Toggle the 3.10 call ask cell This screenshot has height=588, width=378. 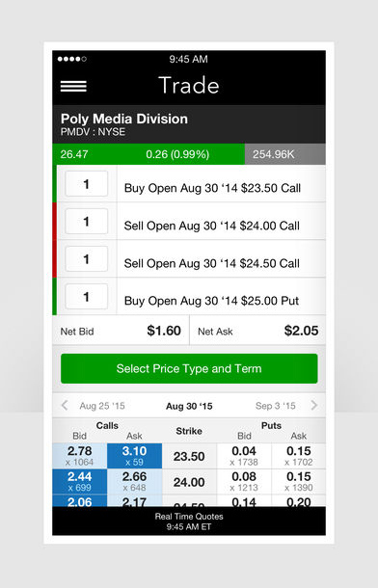click(x=134, y=456)
